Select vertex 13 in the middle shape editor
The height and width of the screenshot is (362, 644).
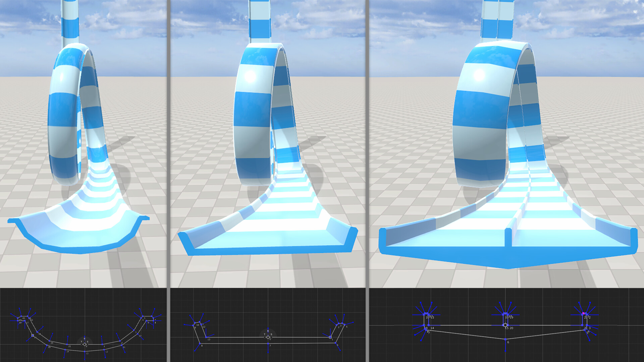pos(206,337)
